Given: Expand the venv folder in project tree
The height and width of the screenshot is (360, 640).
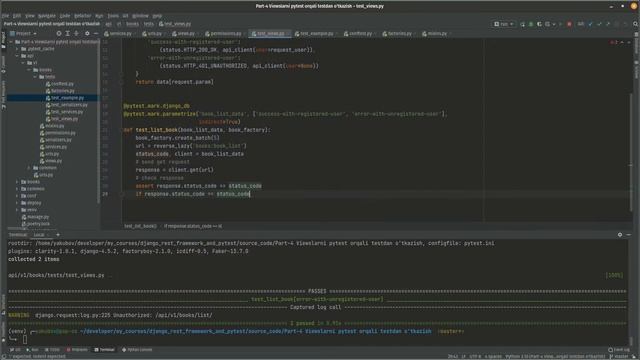Looking at the screenshot, I should [x=17, y=210].
